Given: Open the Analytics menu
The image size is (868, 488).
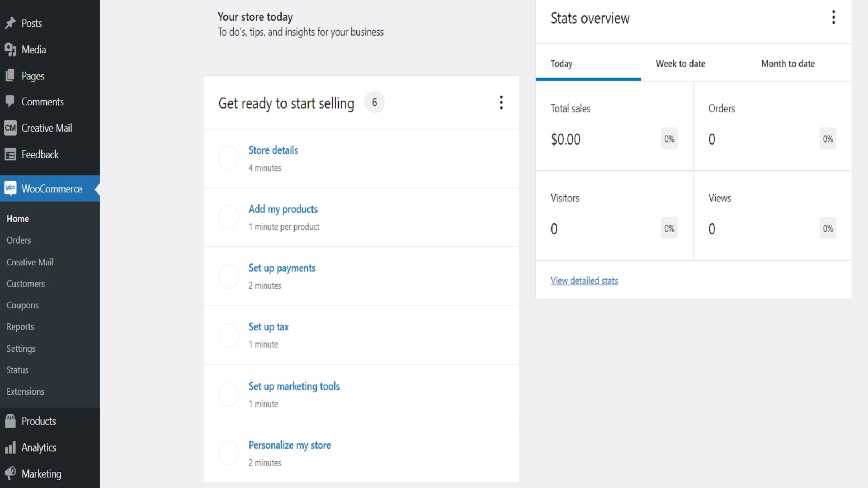Looking at the screenshot, I should 39,448.
